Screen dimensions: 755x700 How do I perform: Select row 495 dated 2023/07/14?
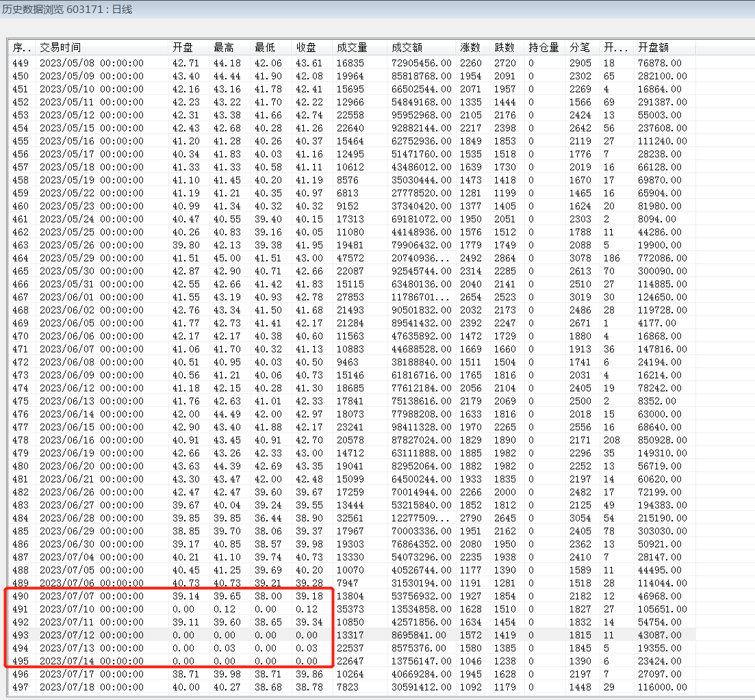[x=92, y=661]
